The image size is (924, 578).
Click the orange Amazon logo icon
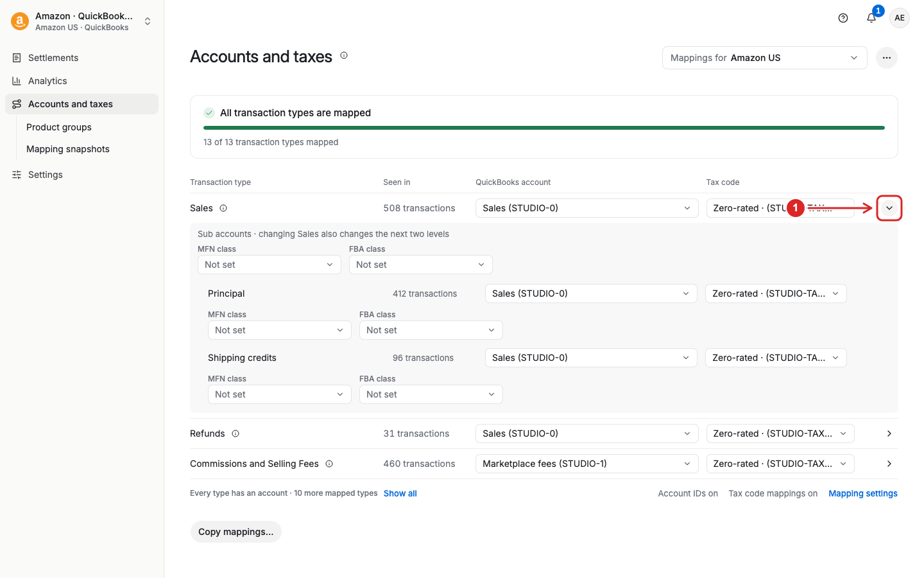point(20,21)
